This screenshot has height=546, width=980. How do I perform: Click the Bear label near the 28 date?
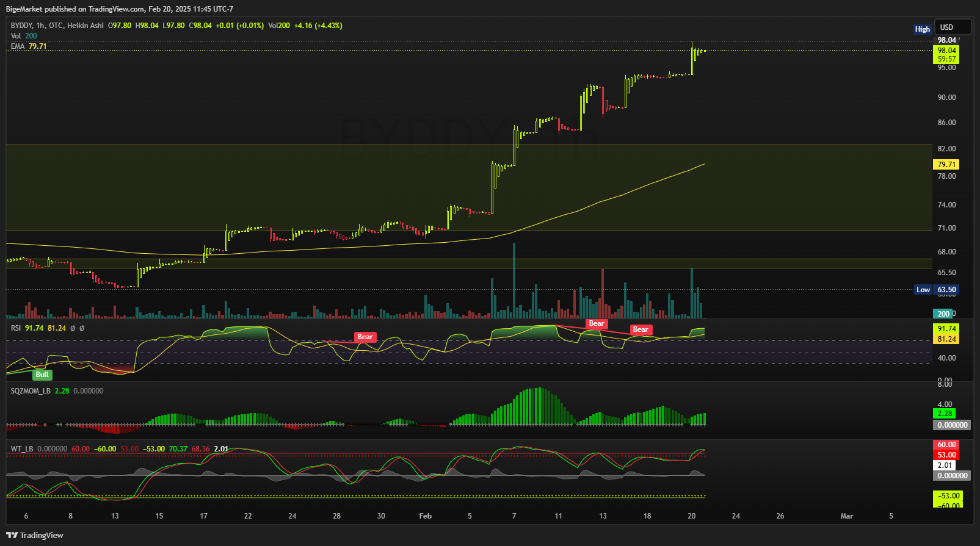(365, 337)
